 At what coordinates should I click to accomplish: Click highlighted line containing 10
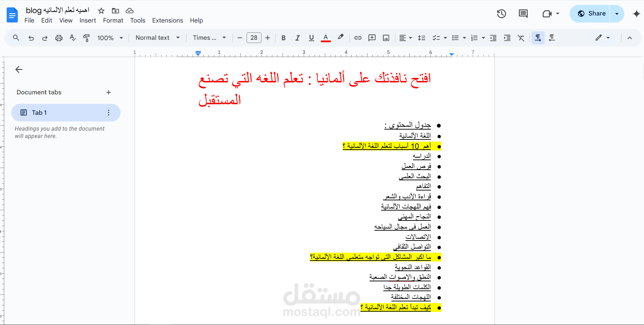coord(386,146)
